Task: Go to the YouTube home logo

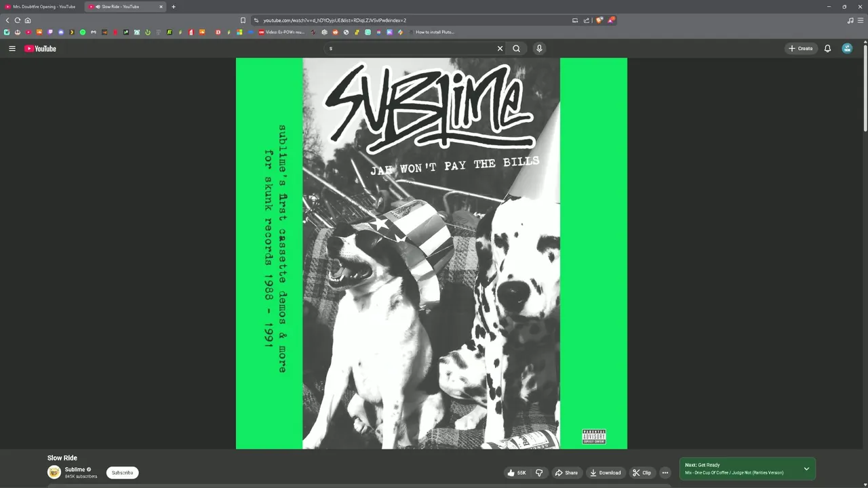Action: coord(40,48)
